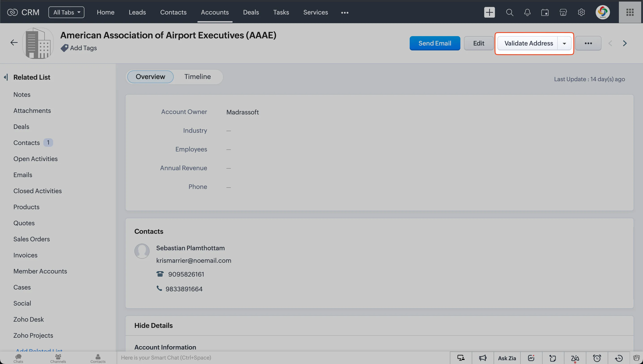Screen dimensions: 643x364
Task: Collapse the Hide Details section
Action: point(153,325)
